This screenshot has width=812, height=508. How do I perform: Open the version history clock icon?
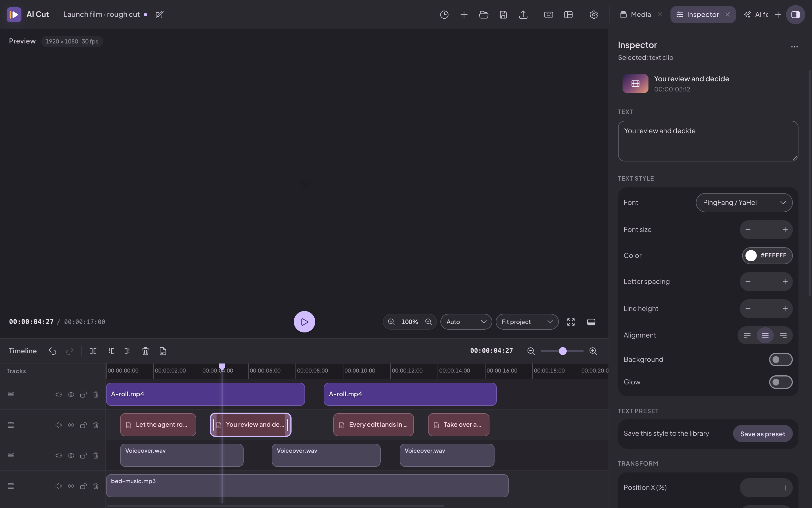[444, 14]
